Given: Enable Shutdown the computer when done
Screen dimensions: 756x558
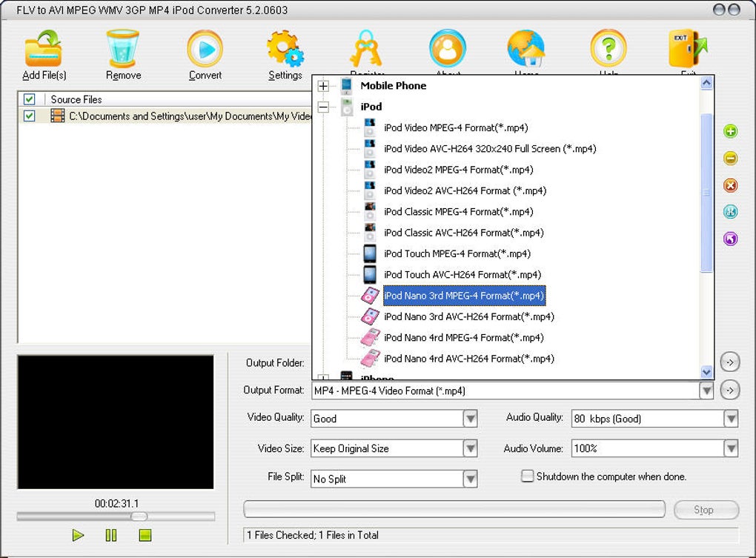Looking at the screenshot, I should pyautogui.click(x=528, y=476).
